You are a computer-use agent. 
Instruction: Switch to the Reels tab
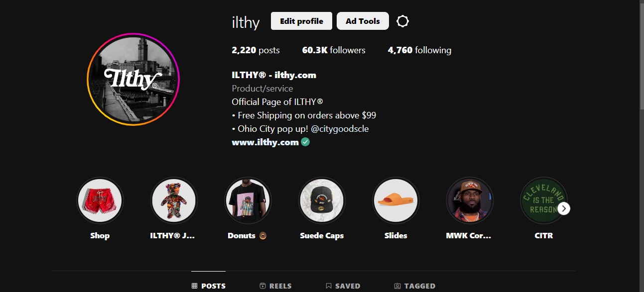[x=275, y=286]
